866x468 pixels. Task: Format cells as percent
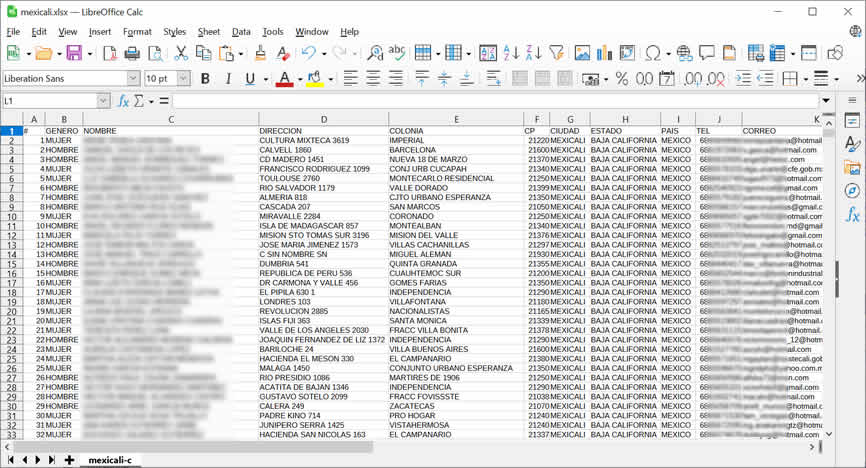coord(622,78)
